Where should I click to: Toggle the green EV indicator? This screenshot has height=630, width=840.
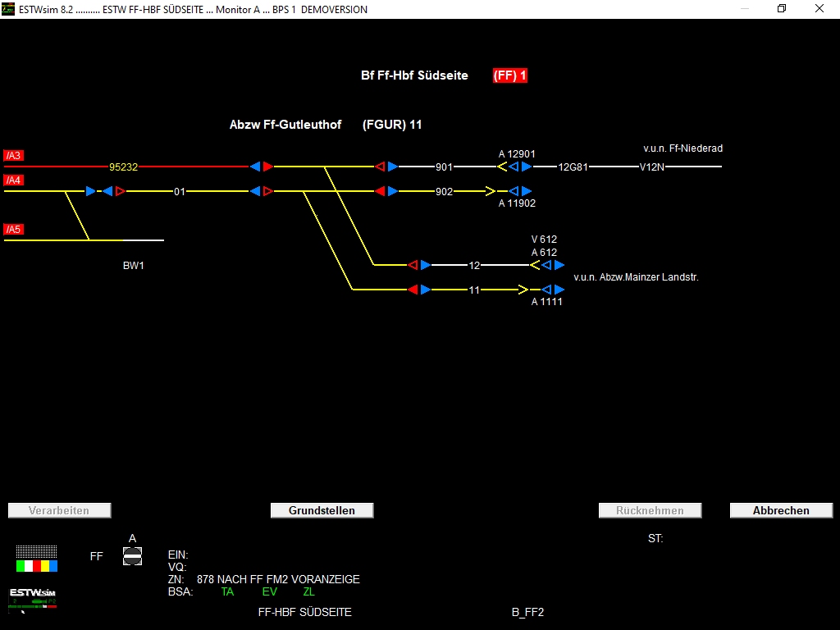coord(269,591)
